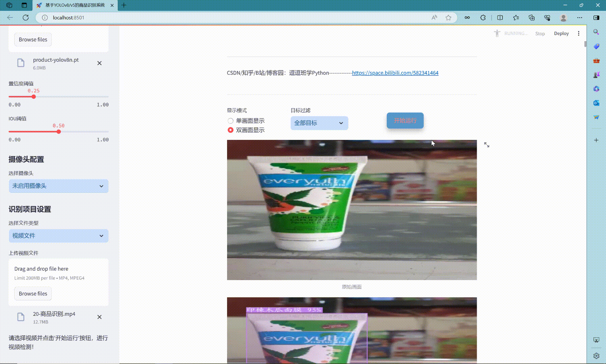Viewport: 606px width, 364px height.
Task: Browse files for the model weights upload
Action: pos(33,39)
